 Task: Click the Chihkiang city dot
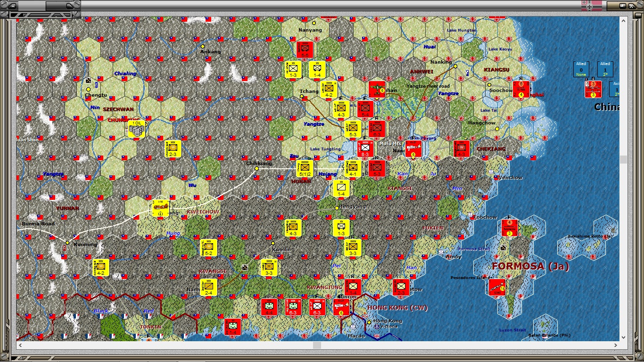pyautogui.click(x=257, y=168)
